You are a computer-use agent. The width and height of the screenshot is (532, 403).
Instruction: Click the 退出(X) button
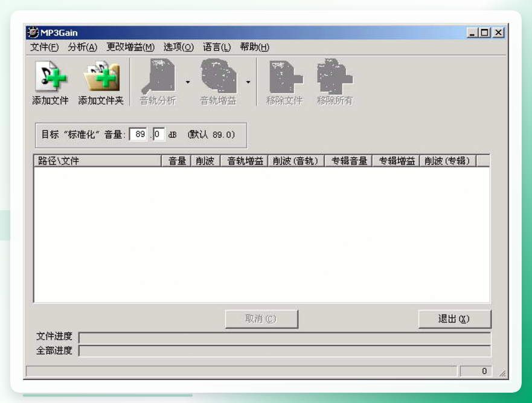pyautogui.click(x=455, y=319)
